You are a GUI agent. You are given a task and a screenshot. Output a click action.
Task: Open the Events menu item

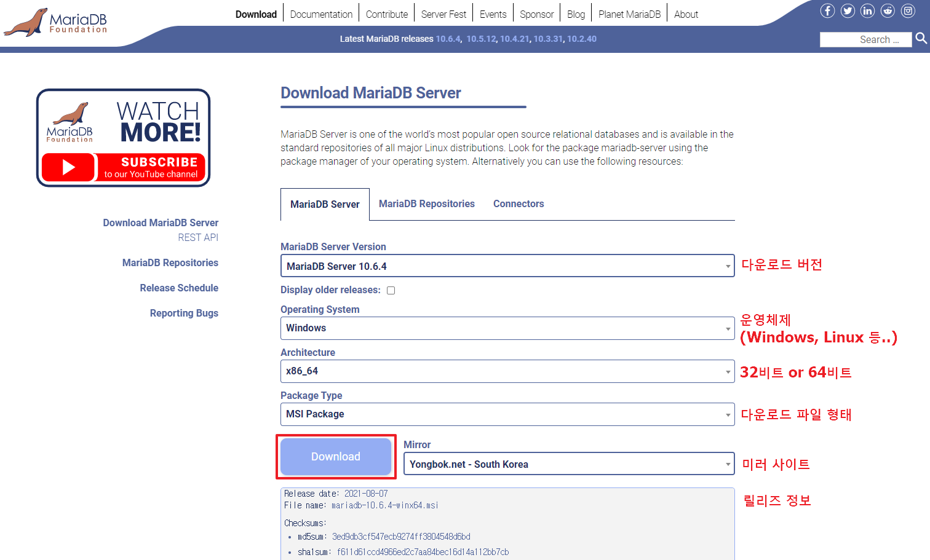pyautogui.click(x=493, y=14)
